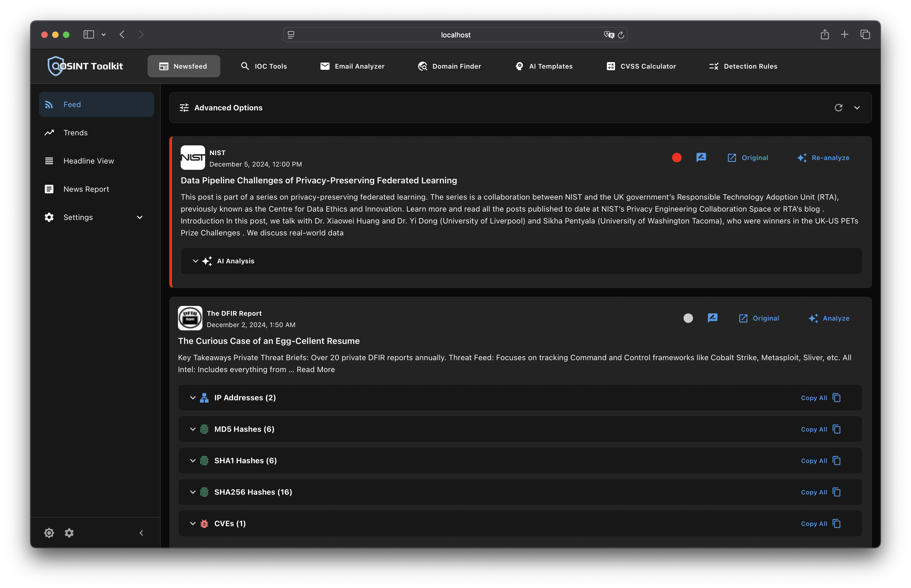Mark the NIST article as read

[677, 157]
